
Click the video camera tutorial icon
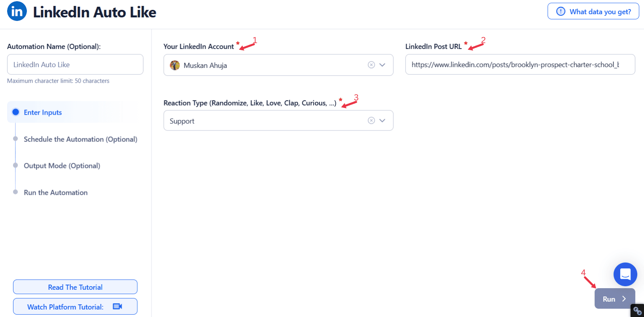click(117, 306)
